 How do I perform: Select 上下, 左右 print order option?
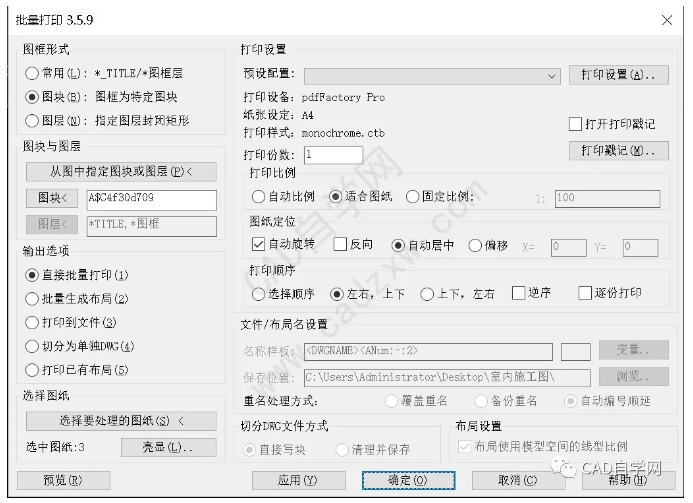coord(427,294)
